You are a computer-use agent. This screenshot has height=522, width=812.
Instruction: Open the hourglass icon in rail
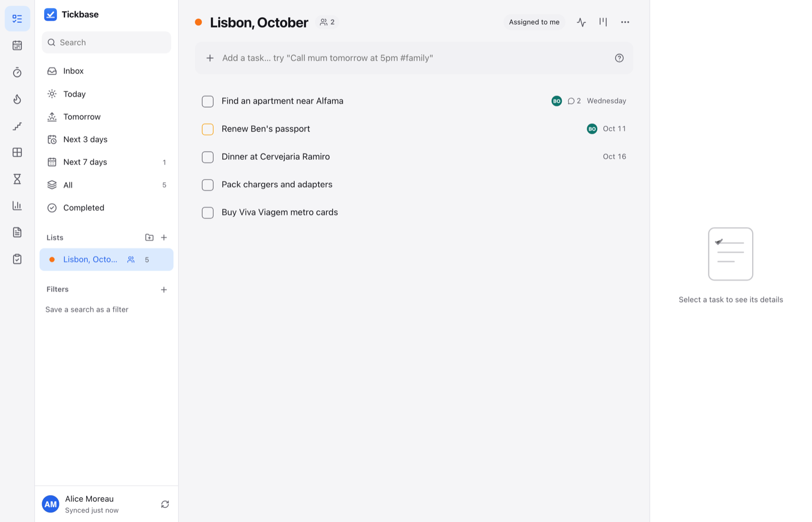[17, 179]
